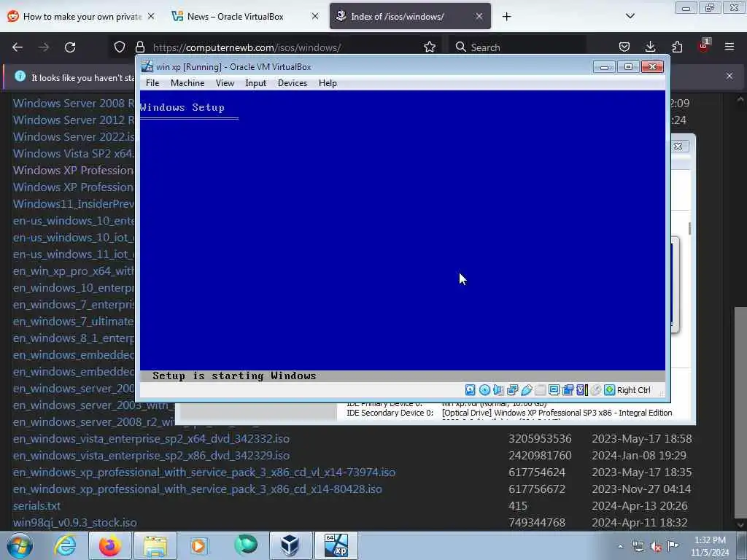Expand the list all tabs dropdown
Viewport: 747px width, 560px height.
point(630,16)
